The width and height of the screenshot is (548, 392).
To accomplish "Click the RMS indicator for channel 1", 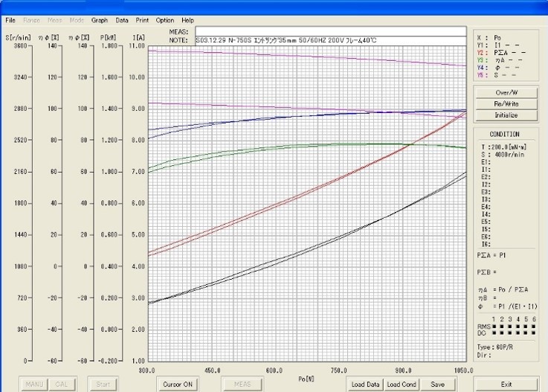I will [x=494, y=326].
